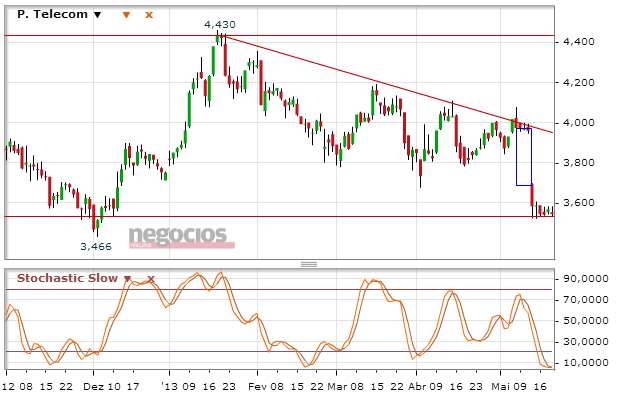Click the Mai date label on time axis
This screenshot has height=403, width=617.
501,387
